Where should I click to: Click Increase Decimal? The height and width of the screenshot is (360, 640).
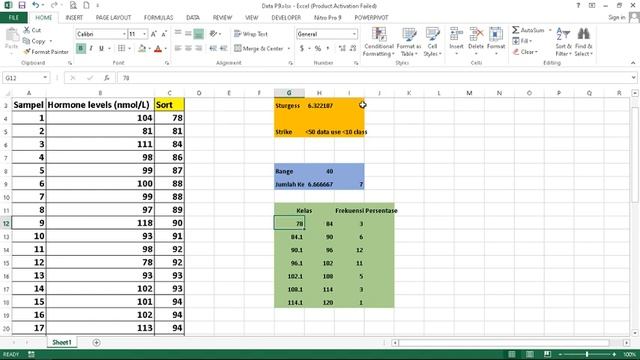coord(342,49)
